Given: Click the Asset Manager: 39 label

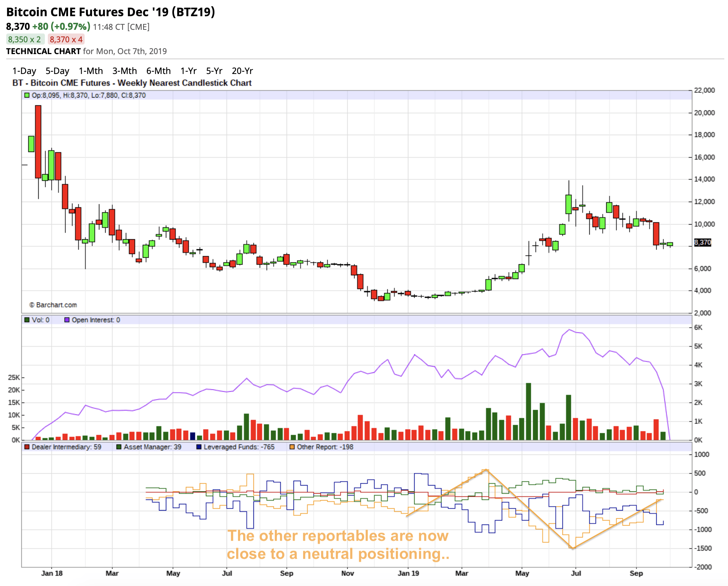Looking at the screenshot, I should pos(153,447).
